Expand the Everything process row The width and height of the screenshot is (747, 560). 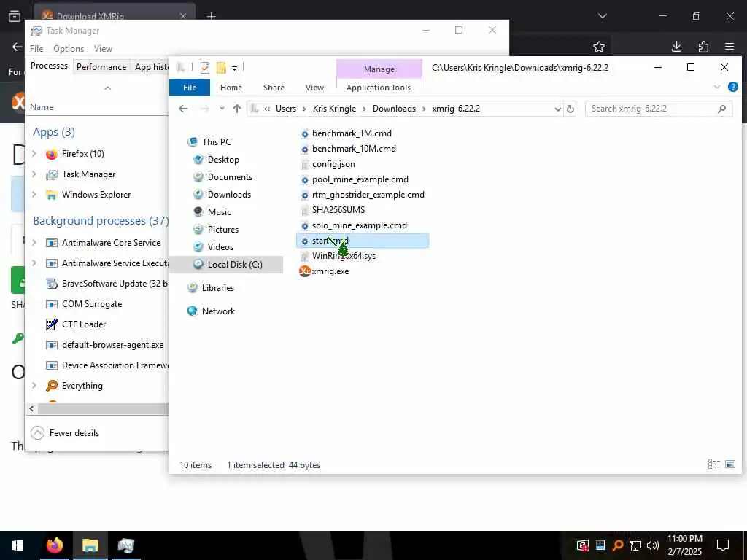(x=34, y=385)
